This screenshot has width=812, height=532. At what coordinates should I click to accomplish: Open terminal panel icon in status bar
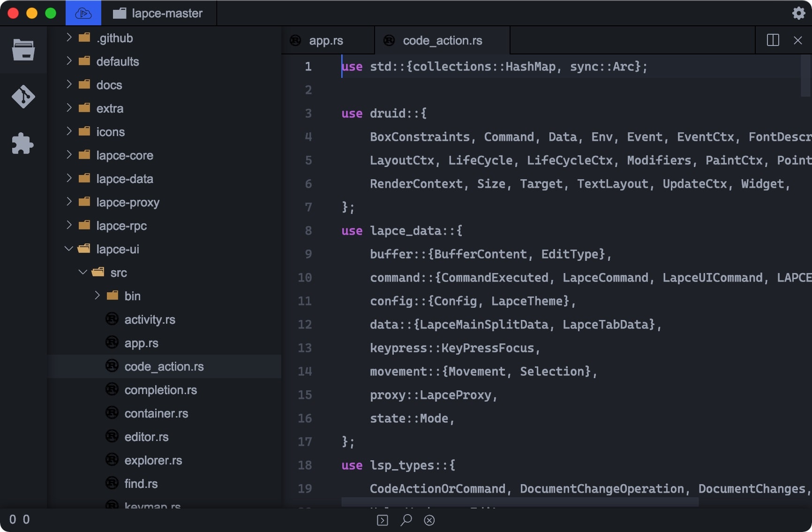383,520
